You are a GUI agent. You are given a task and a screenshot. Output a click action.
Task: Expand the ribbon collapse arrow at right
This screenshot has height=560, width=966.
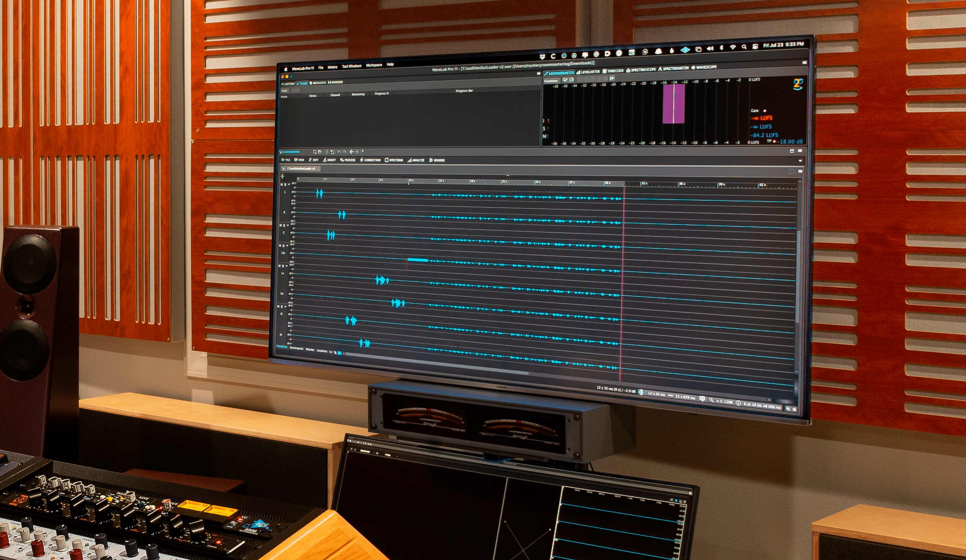pos(800,161)
